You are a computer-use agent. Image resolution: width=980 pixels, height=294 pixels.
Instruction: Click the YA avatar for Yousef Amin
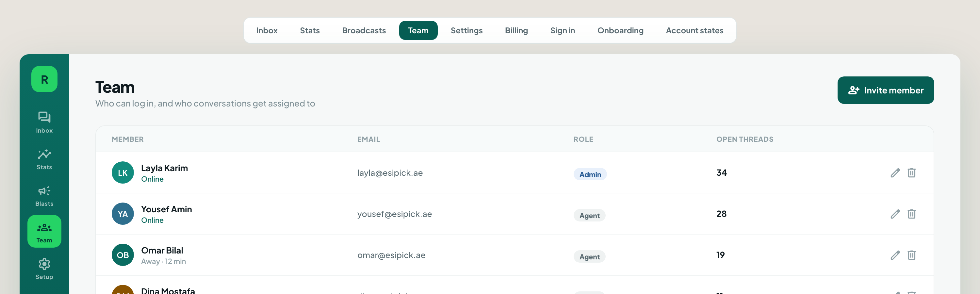[x=122, y=214]
